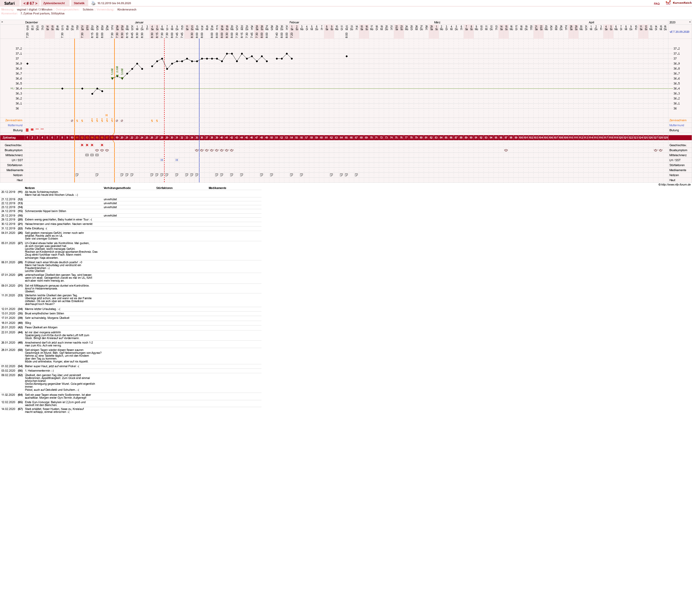
Task: Open the note icon on cycle day 20
Action: (122, 175)
